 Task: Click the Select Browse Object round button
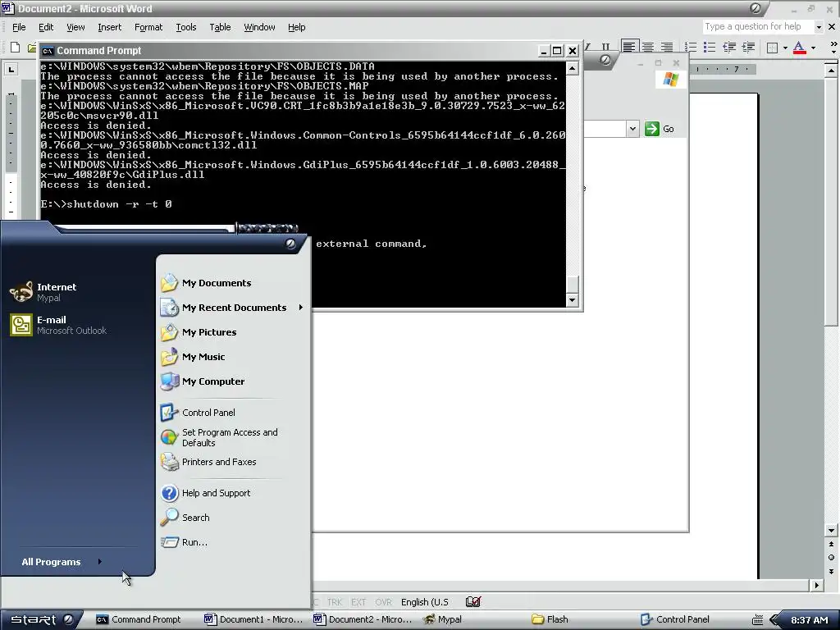[x=832, y=558]
